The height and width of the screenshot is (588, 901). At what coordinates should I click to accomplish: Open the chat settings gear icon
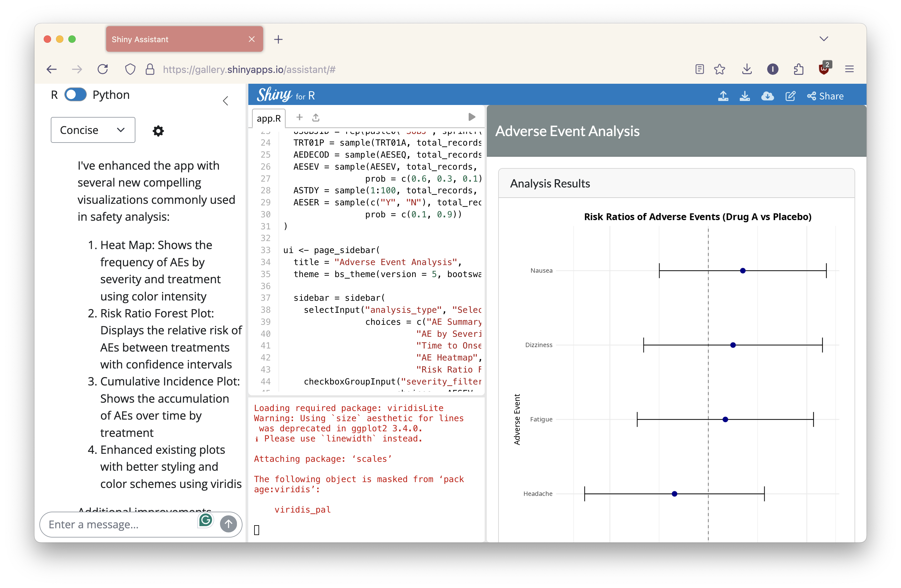coord(158,131)
